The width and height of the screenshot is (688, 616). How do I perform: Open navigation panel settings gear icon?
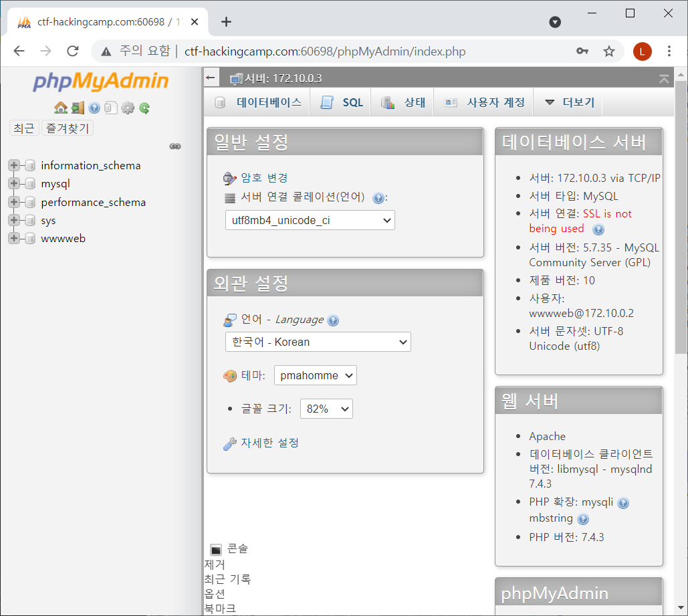click(x=128, y=108)
